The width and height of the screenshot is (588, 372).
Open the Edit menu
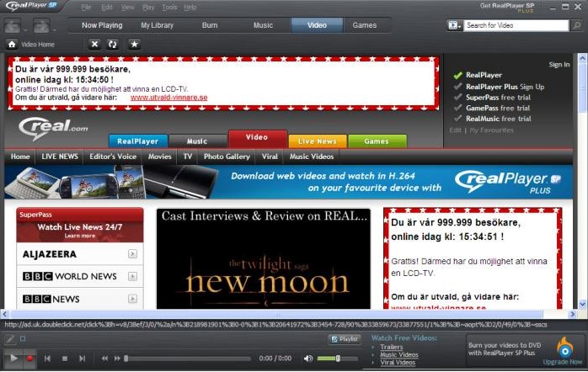(x=107, y=7)
